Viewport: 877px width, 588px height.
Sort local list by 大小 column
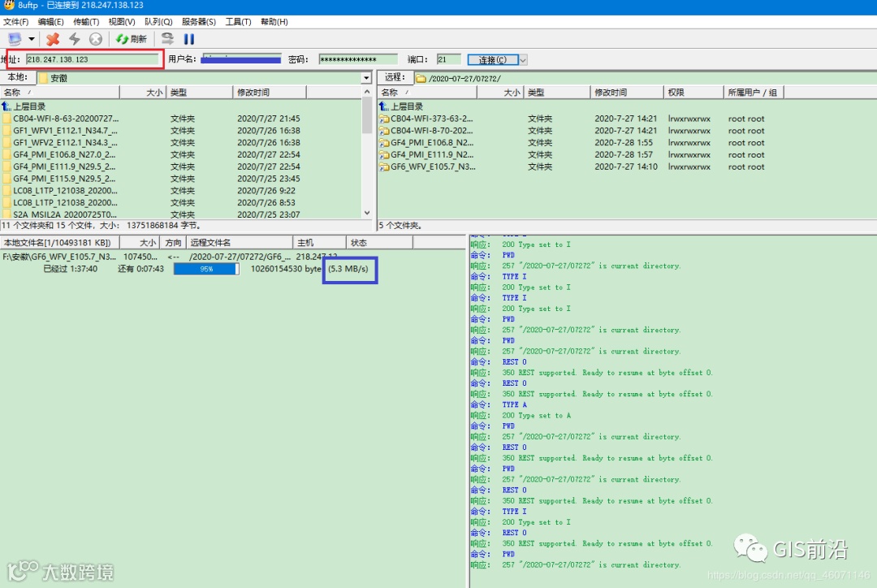click(x=143, y=93)
